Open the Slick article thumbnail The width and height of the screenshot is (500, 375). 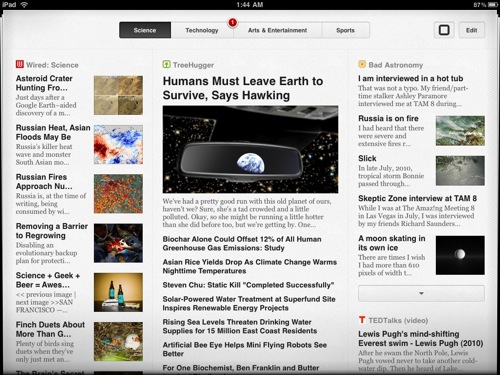(x=460, y=171)
